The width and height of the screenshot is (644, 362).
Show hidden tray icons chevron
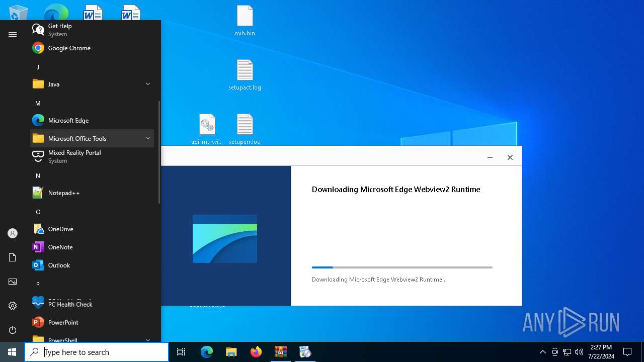pyautogui.click(x=542, y=352)
